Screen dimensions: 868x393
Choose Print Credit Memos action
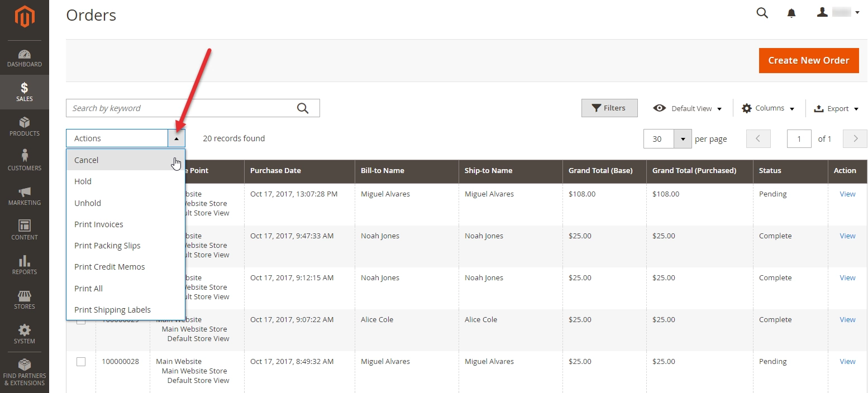126,267
